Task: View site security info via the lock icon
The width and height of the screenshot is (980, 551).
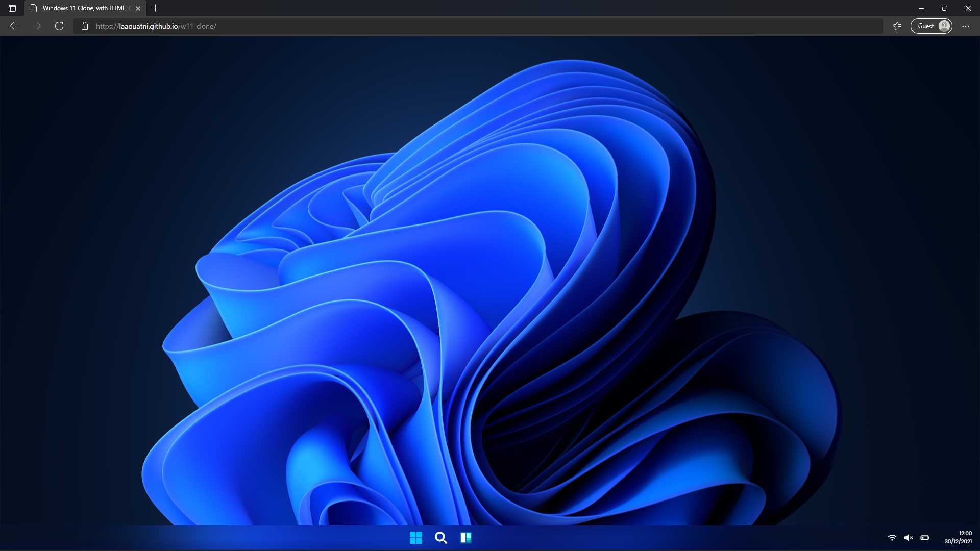Action: 85,26
